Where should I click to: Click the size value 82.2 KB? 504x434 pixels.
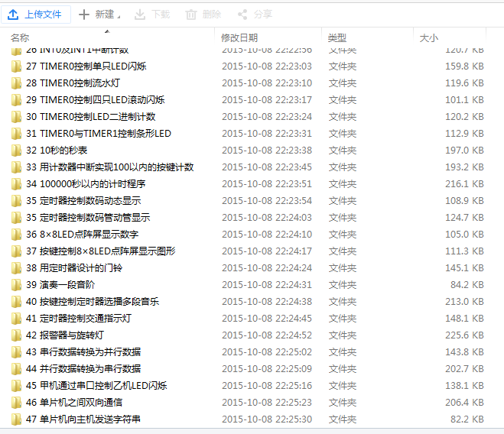tap(467, 419)
